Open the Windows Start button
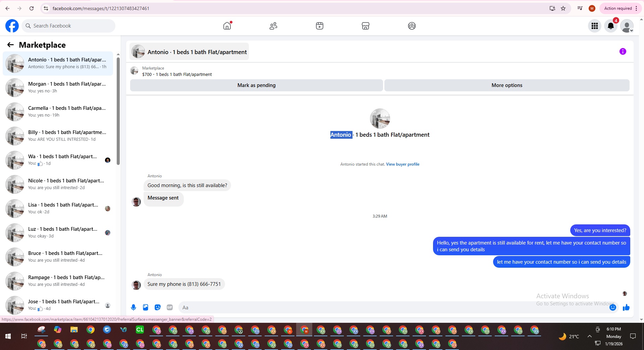The image size is (644, 350). coord(8,336)
